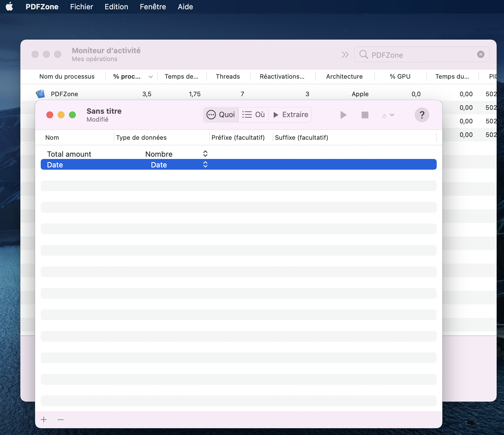
Task: Click the Moniteur d'activité window title
Action: point(106,50)
